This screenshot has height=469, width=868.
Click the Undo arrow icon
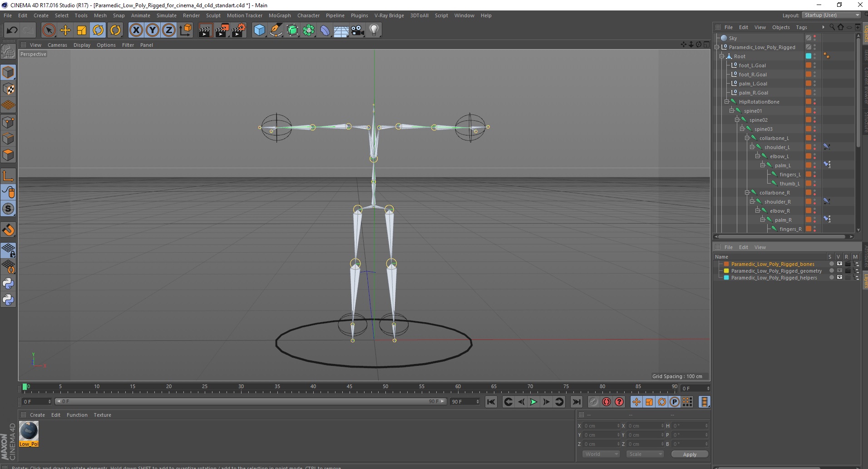click(12, 30)
